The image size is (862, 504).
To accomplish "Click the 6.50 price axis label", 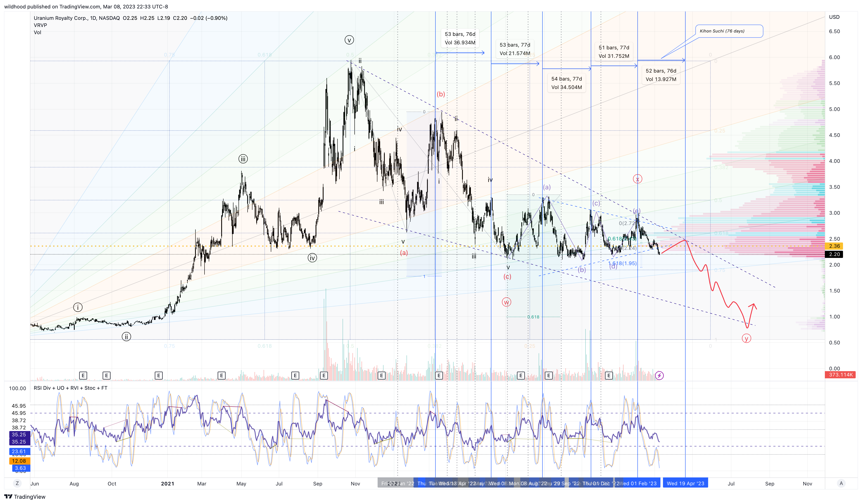I will tap(834, 31).
